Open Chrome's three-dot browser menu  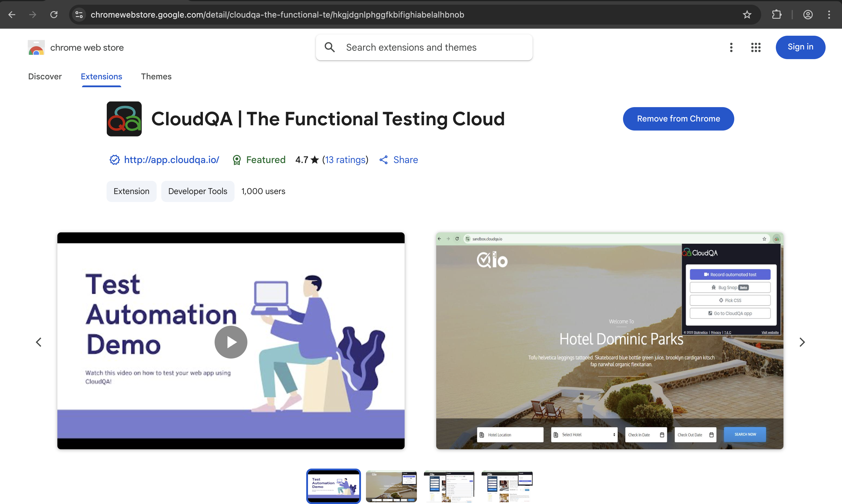[829, 15]
